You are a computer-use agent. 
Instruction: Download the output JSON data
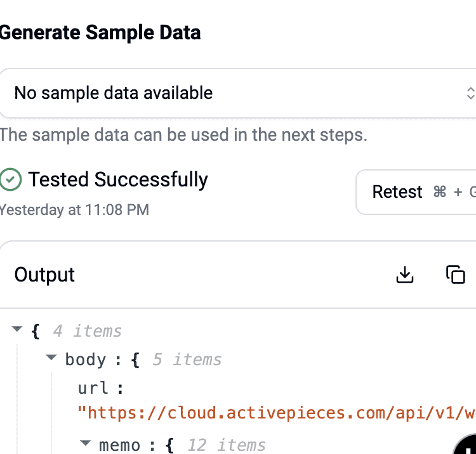pyautogui.click(x=405, y=275)
